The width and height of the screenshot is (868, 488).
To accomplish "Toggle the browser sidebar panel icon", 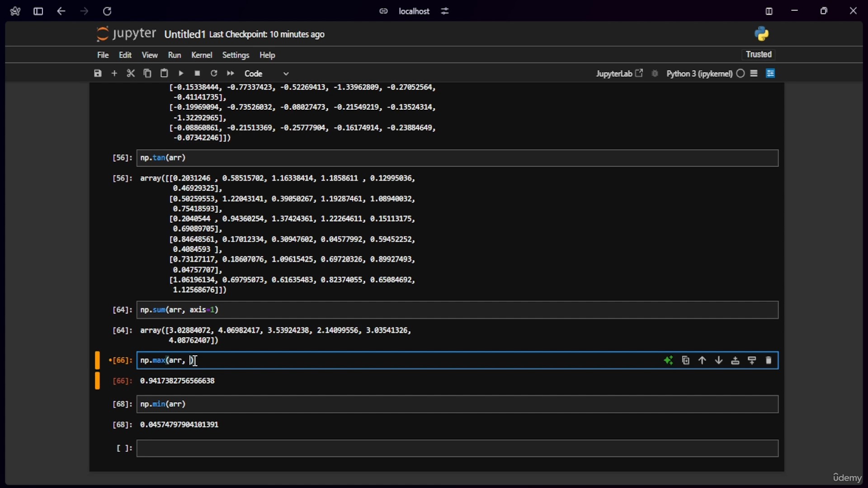I will point(38,11).
